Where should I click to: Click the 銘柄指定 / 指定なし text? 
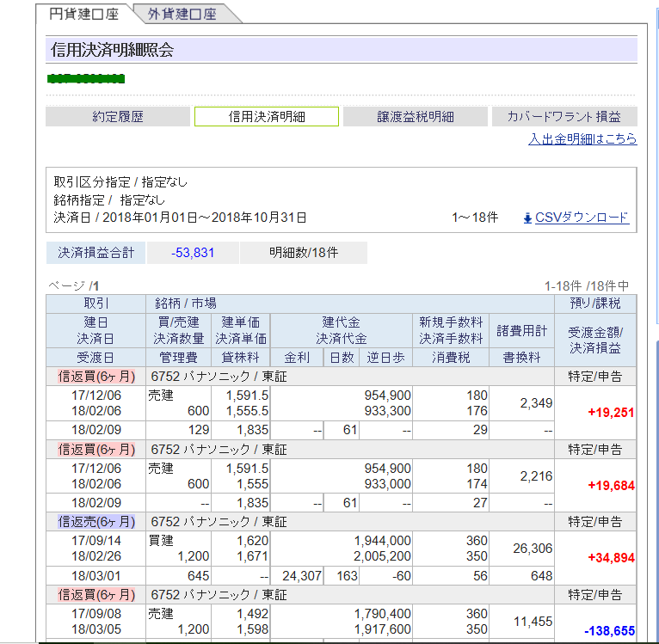(x=109, y=200)
